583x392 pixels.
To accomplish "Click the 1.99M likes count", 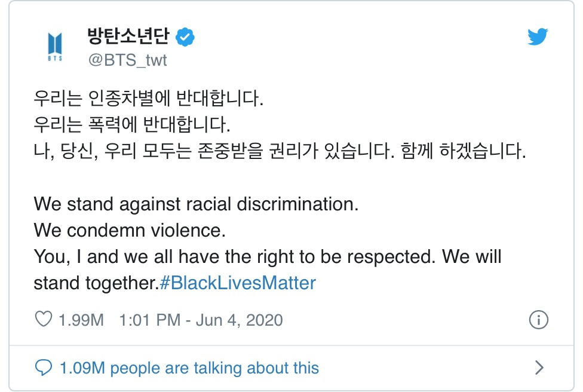I will click(81, 320).
